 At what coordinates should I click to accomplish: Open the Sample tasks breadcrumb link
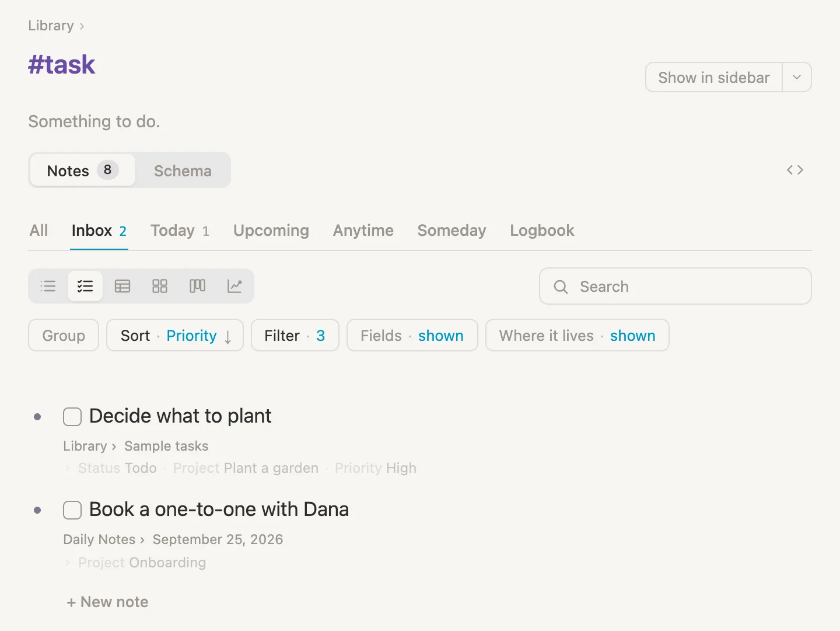[x=166, y=446]
